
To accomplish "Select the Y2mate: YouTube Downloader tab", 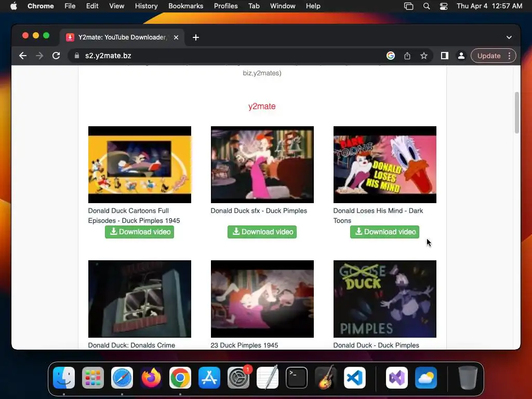I will 122,37.
